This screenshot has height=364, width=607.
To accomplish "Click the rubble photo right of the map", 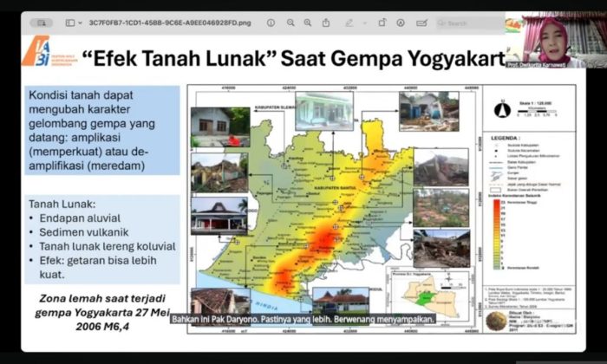I will [441, 167].
